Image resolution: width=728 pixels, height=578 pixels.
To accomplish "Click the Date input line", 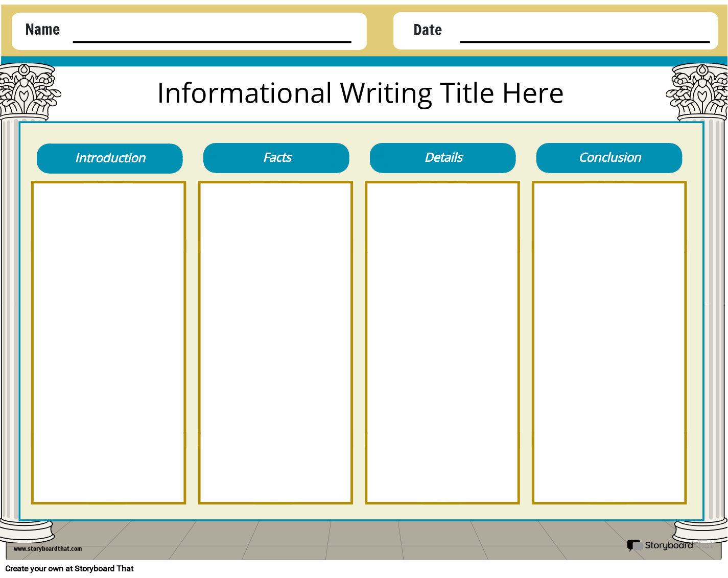I will 585,41.
